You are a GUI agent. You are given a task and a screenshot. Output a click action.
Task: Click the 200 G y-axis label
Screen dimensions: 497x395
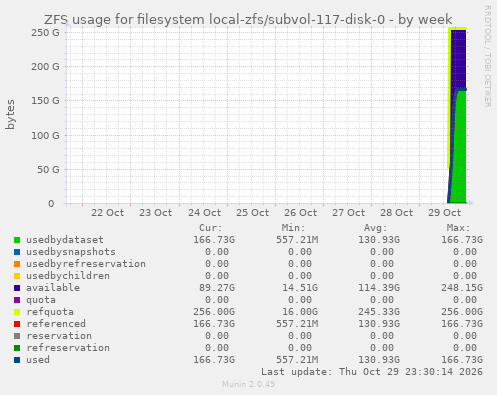coord(45,67)
